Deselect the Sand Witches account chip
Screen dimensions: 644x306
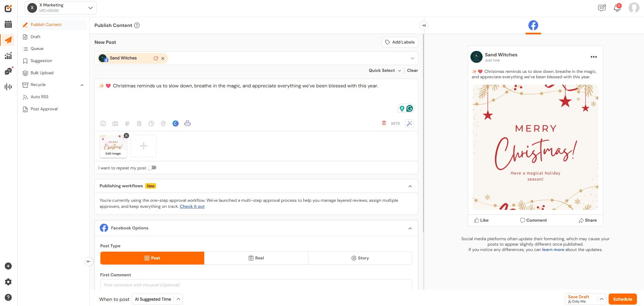pos(163,58)
